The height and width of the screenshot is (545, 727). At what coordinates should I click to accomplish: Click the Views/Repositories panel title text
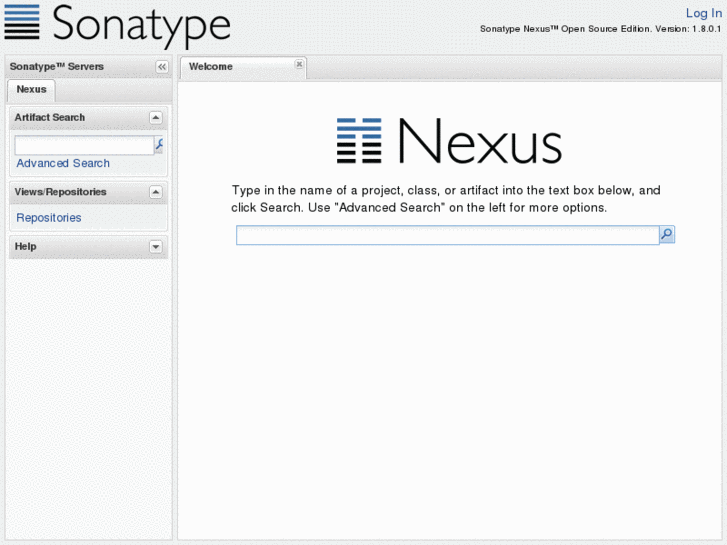(x=60, y=192)
